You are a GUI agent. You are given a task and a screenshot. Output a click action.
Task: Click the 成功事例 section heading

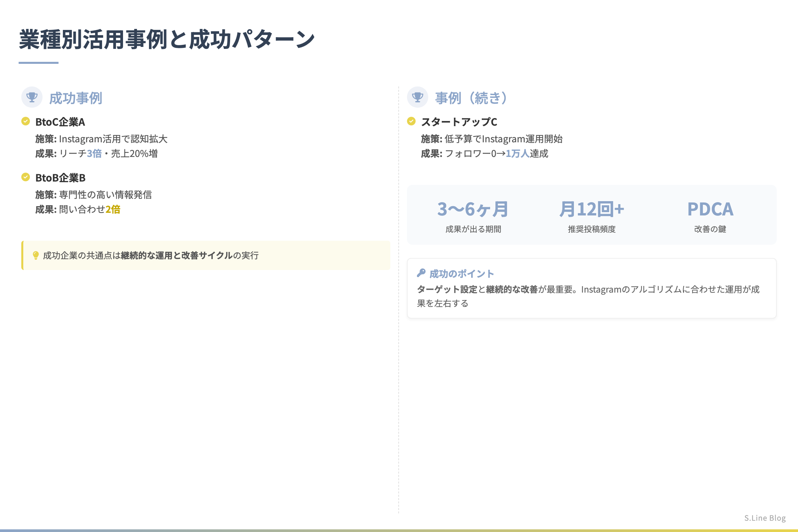click(76, 98)
